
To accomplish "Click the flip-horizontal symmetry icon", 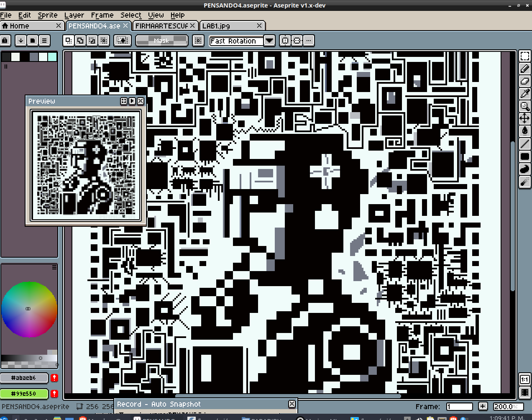I will (x=285, y=41).
